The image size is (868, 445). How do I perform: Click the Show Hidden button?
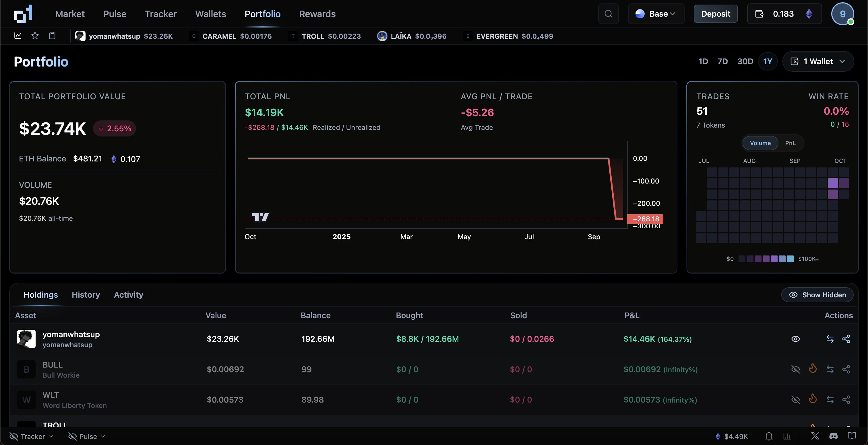pyautogui.click(x=817, y=294)
